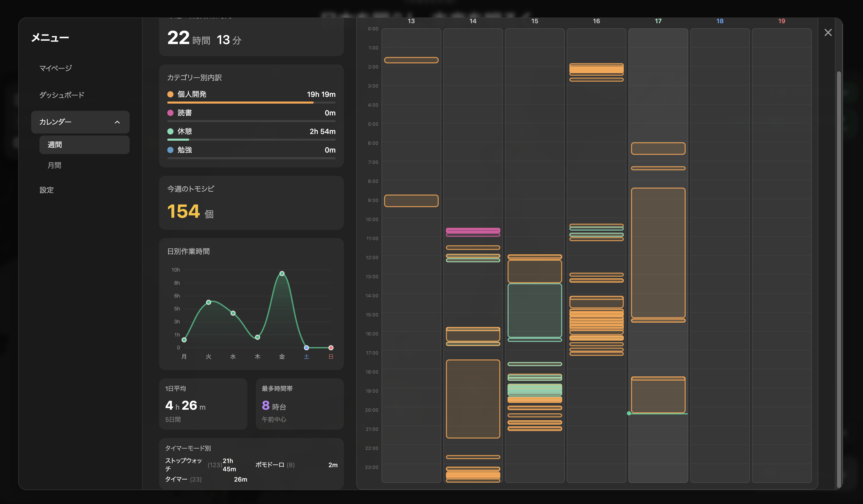
Task: Click the pink 読書 category dot
Action: (x=170, y=113)
